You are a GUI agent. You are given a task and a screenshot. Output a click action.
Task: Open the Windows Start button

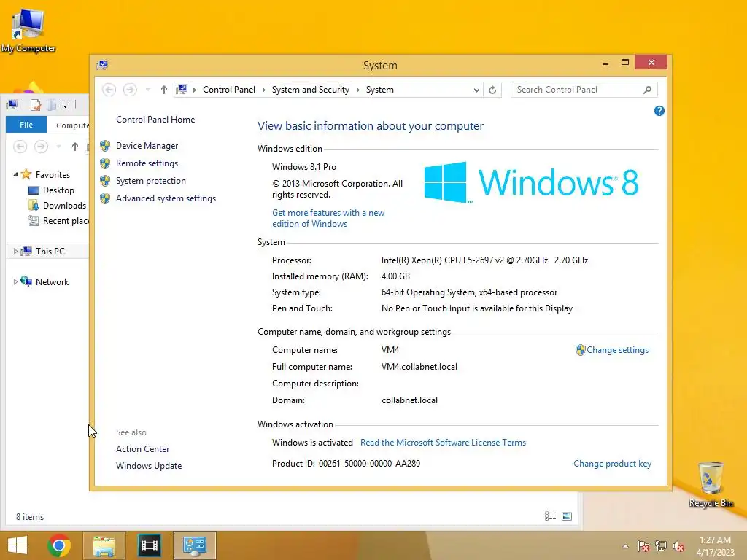(x=18, y=545)
